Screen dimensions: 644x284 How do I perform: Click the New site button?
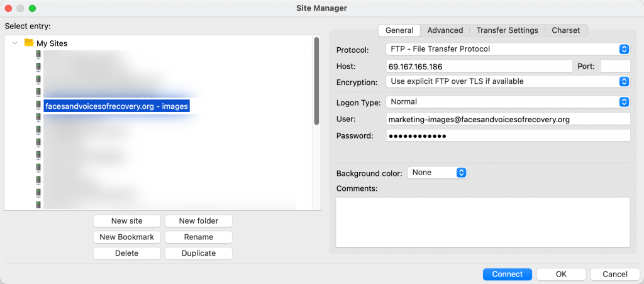point(127,221)
